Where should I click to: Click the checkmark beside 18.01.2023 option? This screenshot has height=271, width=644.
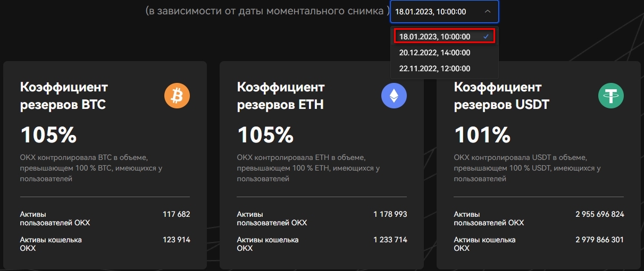point(486,36)
